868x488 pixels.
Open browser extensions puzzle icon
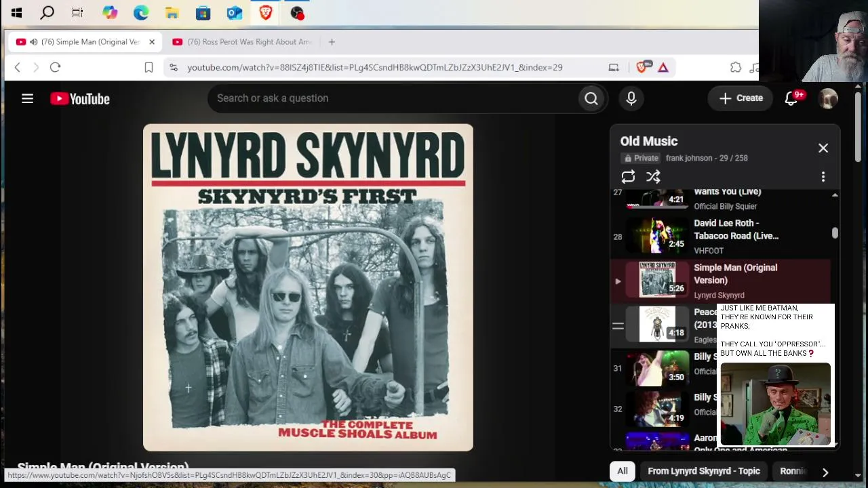click(736, 67)
